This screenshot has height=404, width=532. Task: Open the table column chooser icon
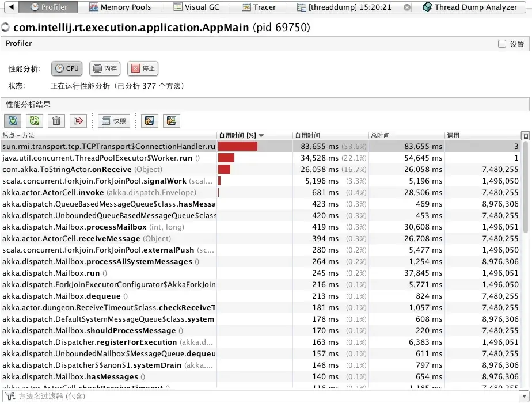526,136
